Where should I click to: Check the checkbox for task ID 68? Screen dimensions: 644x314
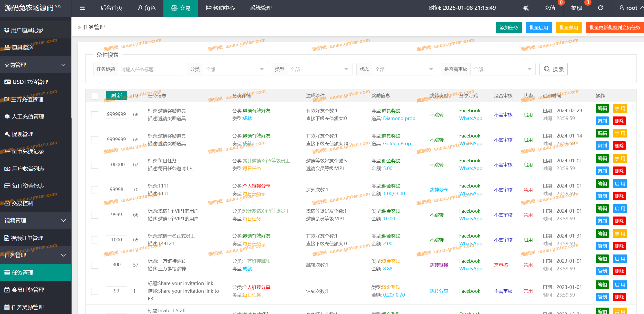click(95, 115)
